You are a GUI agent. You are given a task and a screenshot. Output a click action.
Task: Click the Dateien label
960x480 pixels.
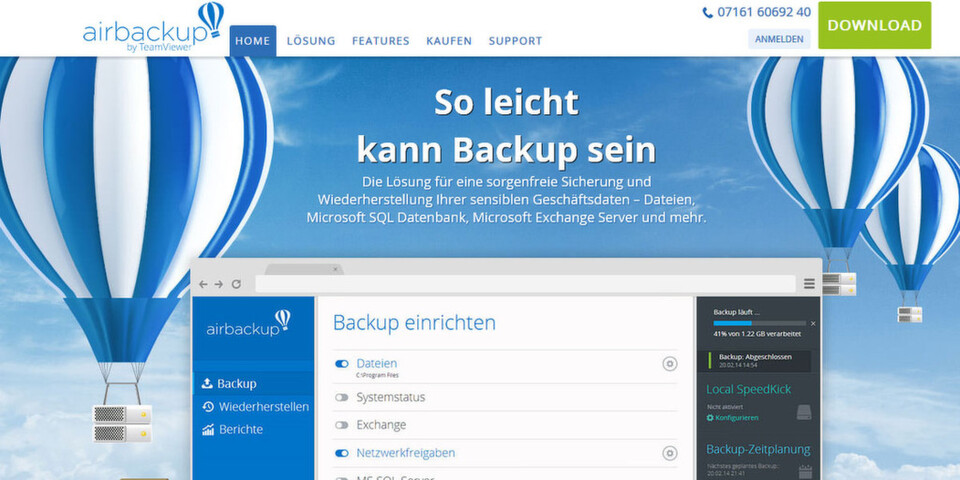coord(377,363)
